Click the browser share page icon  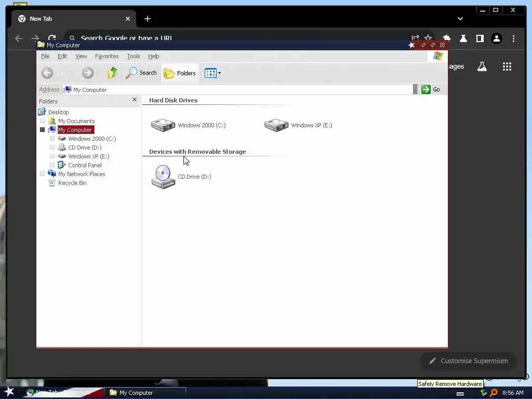pyautogui.click(x=415, y=37)
